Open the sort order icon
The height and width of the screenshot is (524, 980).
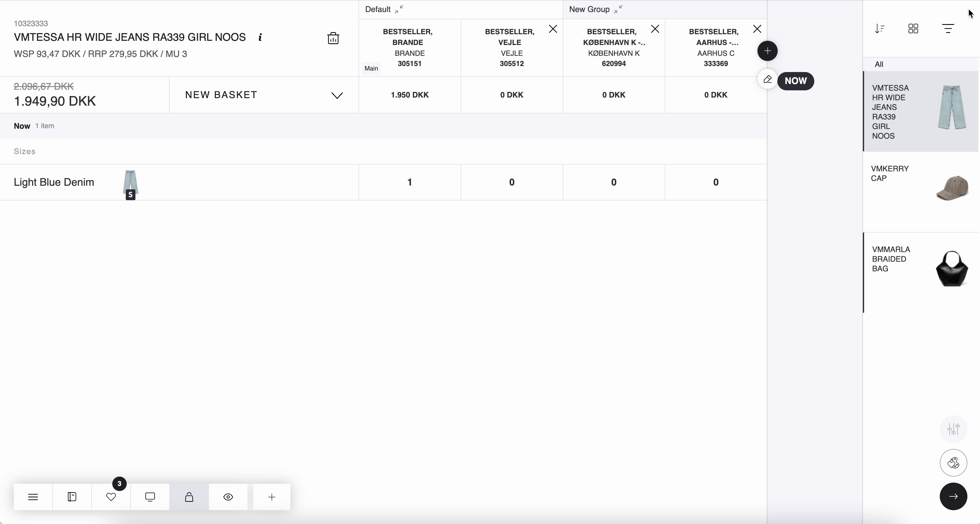click(879, 29)
